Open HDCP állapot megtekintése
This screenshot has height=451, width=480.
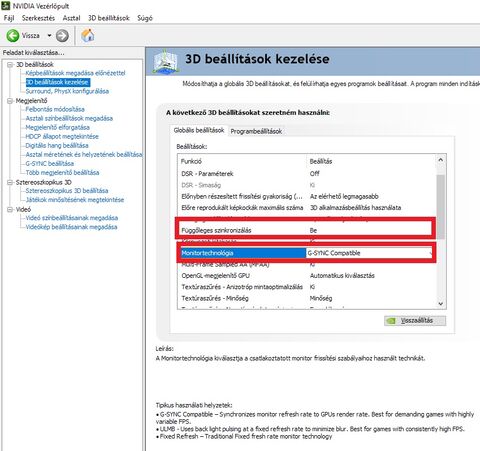pyautogui.click(x=62, y=136)
